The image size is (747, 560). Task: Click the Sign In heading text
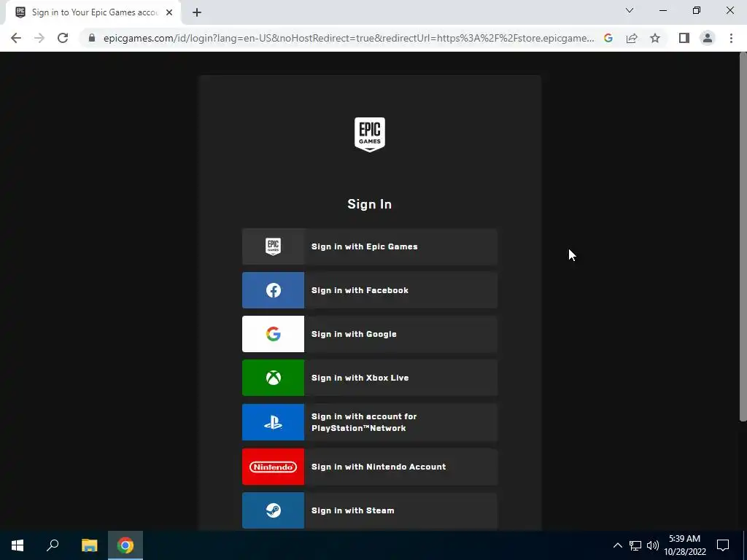370,204
